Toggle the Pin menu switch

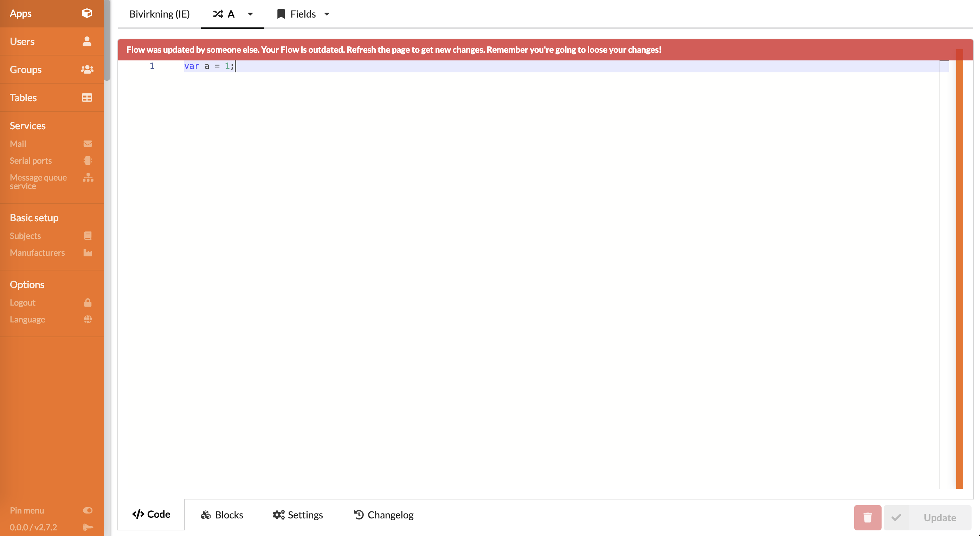(x=88, y=510)
